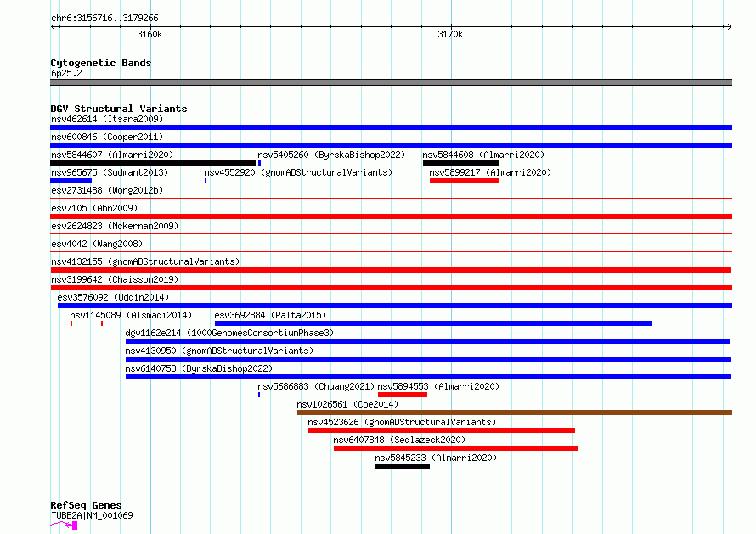Click the nsv462614 (Itsara2009) variant label
This screenshot has height=534, width=756.
(x=107, y=119)
